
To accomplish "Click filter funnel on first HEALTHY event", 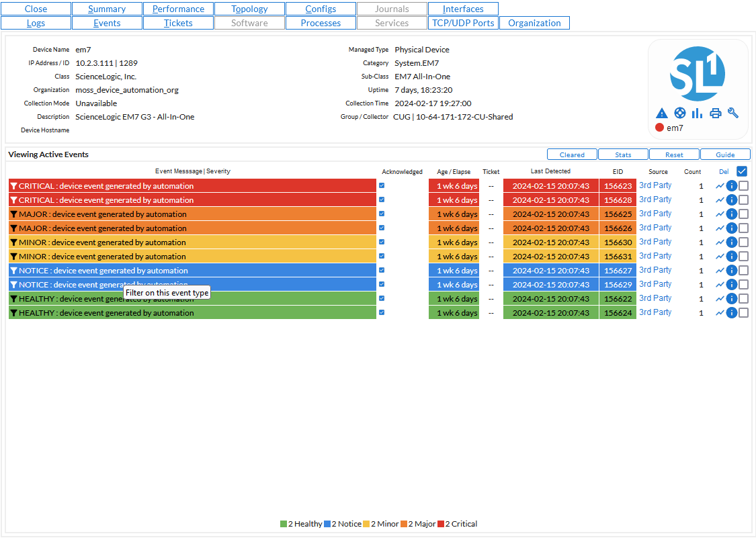I will (14, 299).
